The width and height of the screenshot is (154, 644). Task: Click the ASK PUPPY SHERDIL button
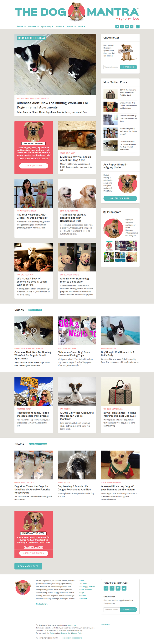pos(120,198)
